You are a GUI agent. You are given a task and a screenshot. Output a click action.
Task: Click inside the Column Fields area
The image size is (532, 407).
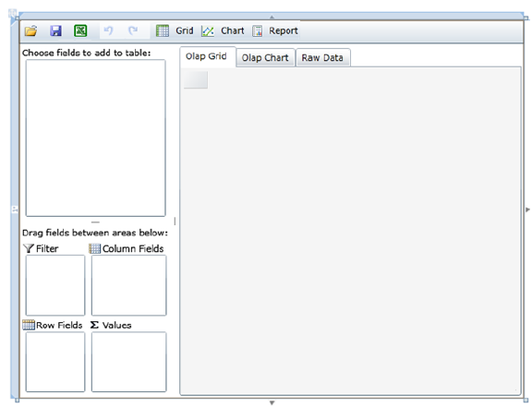129,285
